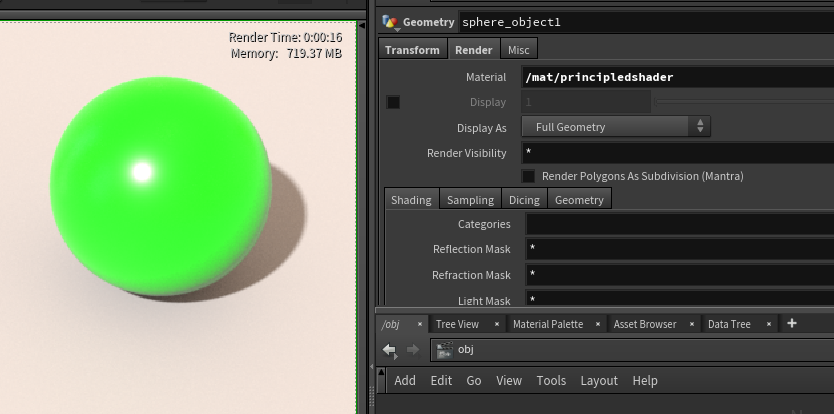Click the Material path input field
The image size is (834, 414).
tap(676, 77)
